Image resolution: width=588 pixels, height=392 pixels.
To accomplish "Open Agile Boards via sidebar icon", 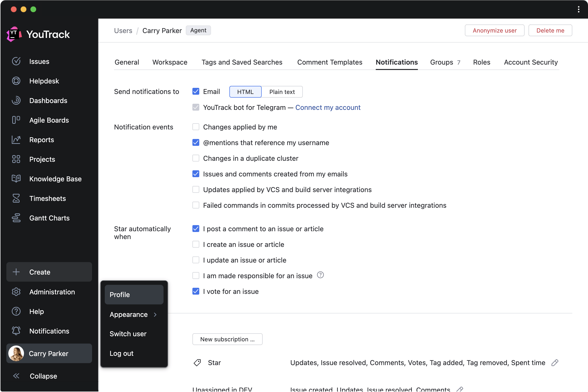I will tap(16, 120).
